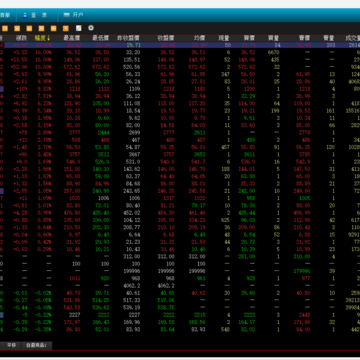Select the previous close value 243.65

coord(132,191)
